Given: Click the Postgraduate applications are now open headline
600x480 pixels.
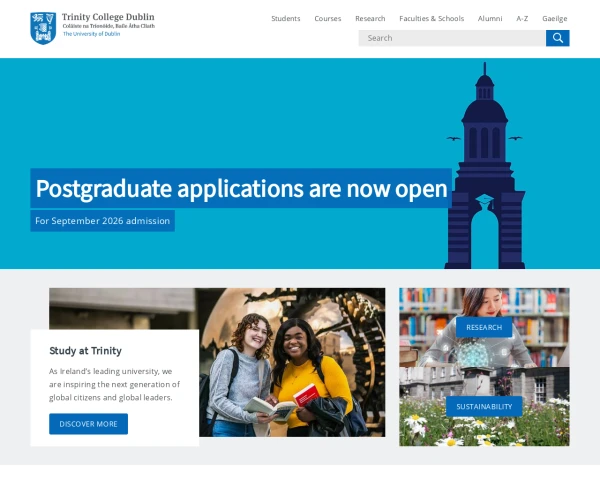Looking at the screenshot, I should 241,188.
